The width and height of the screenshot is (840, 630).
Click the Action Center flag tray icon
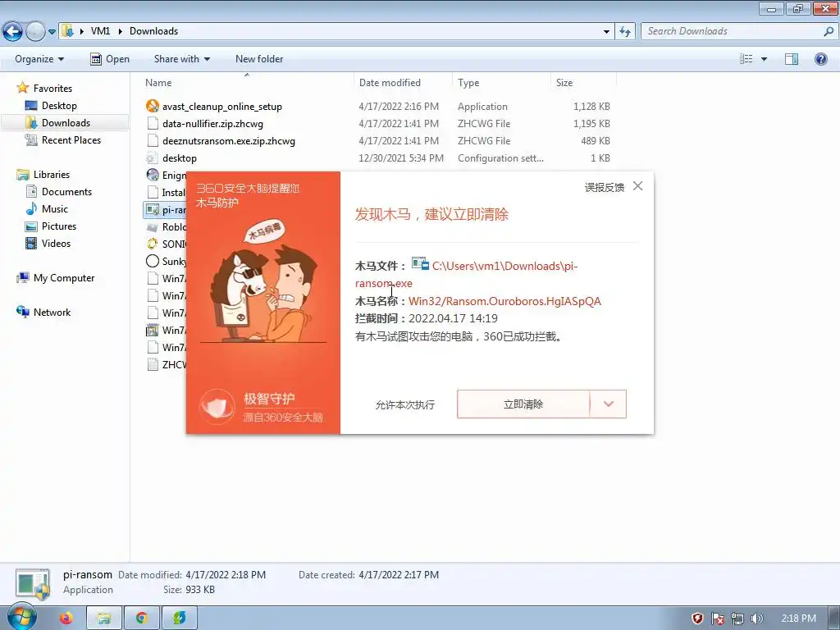(x=718, y=619)
